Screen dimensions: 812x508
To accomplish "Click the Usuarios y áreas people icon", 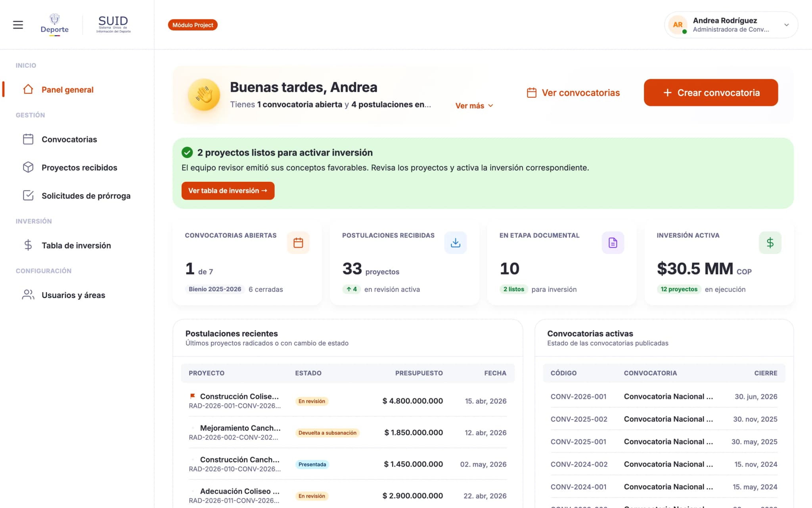I will [x=28, y=295].
